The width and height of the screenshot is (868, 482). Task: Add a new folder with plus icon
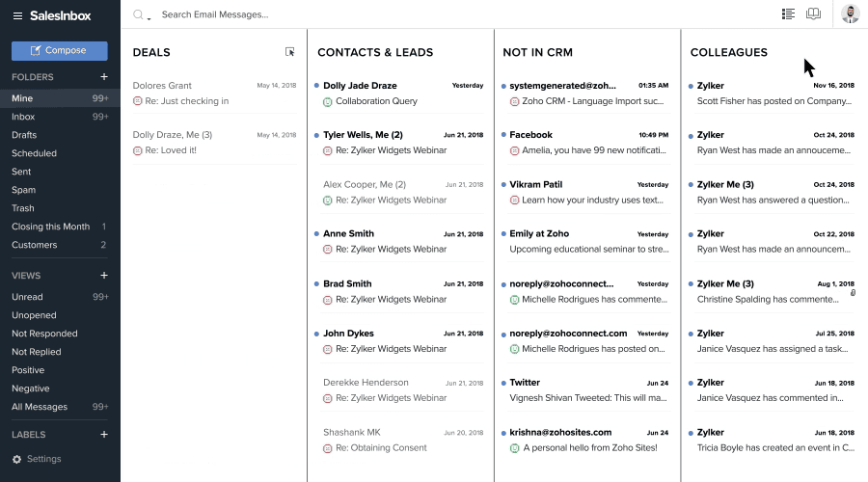pyautogui.click(x=103, y=77)
